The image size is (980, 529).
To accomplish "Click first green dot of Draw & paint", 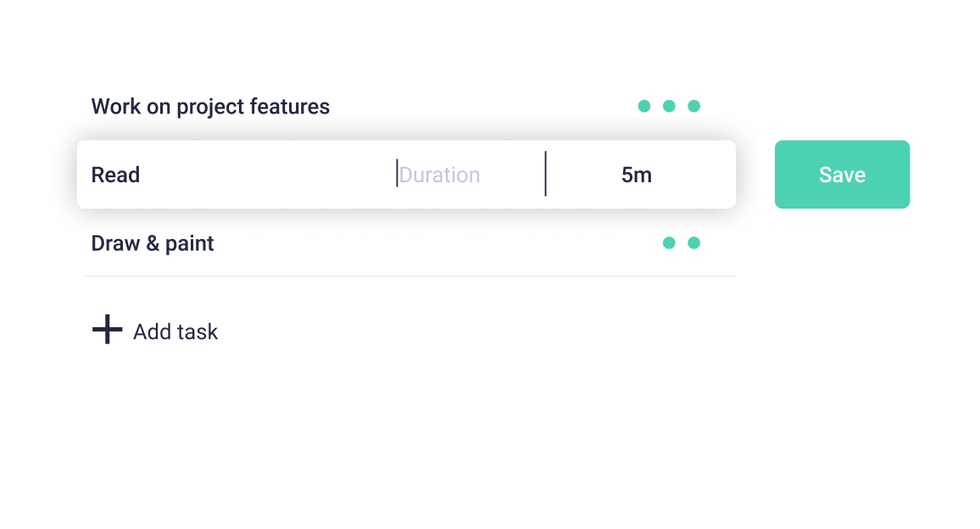I will point(669,242).
